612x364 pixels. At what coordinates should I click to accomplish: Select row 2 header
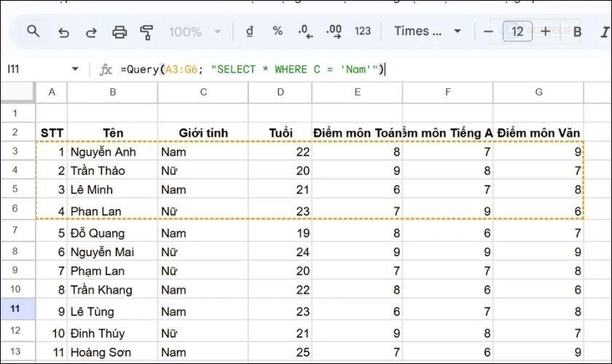[18, 132]
